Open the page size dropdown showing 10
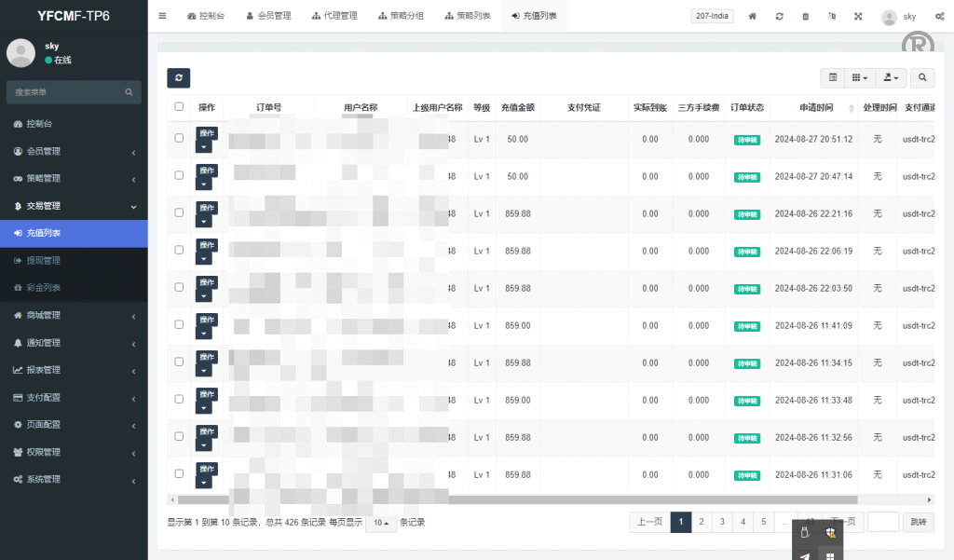954x560 pixels. pyautogui.click(x=381, y=523)
